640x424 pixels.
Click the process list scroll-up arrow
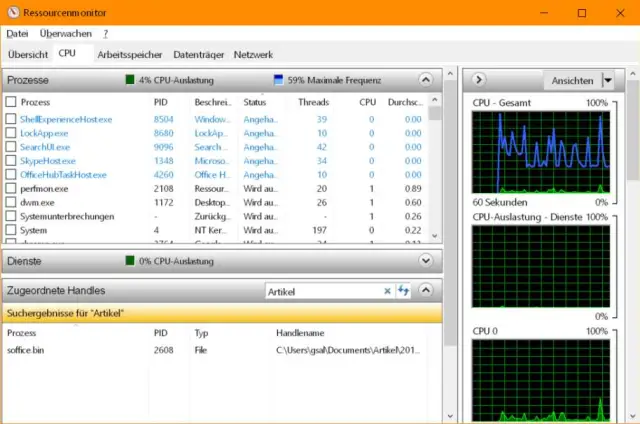coord(435,100)
